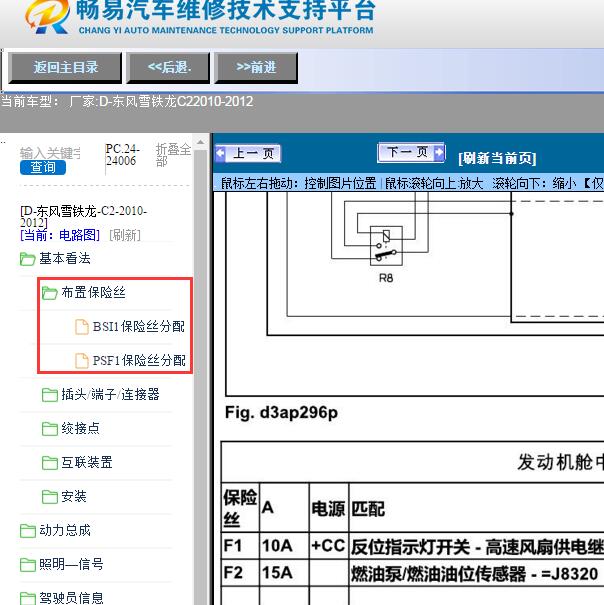Click the 电源 column header
The width and height of the screenshot is (604, 605).
[329, 507]
